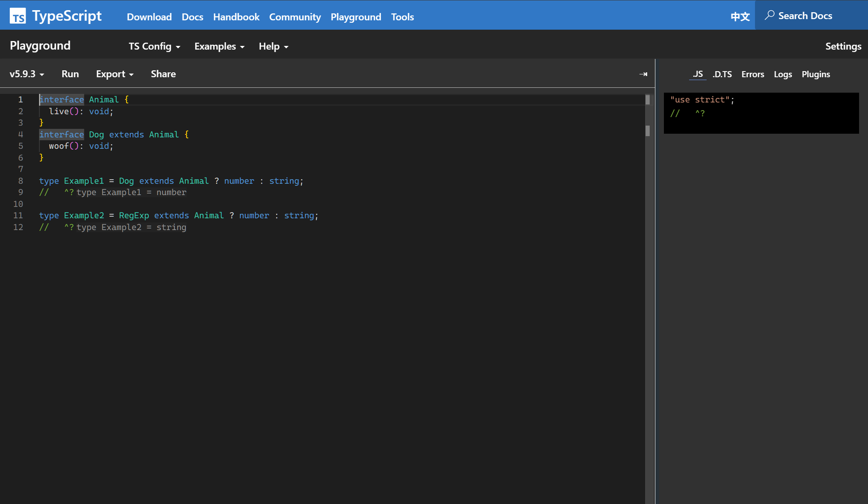This screenshot has height=504, width=868.
Task: Collapse sidebar with the arrow icon
Action: (x=643, y=74)
